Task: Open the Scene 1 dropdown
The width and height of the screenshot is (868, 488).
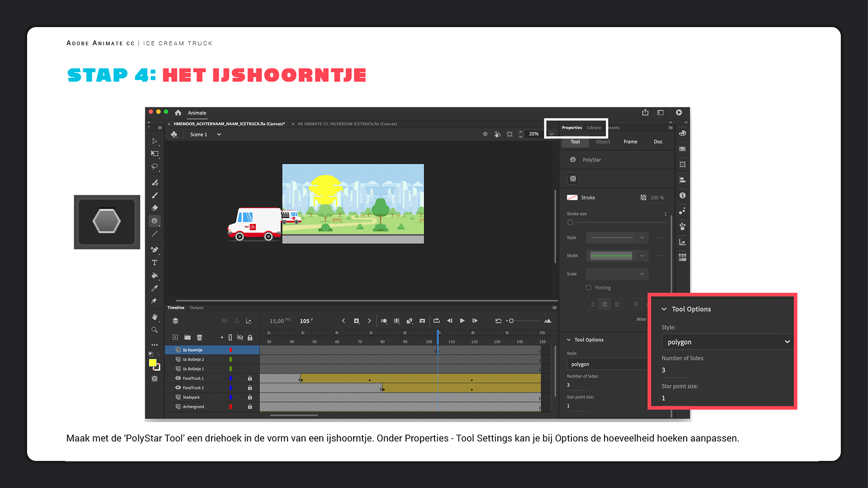Action: tap(219, 134)
